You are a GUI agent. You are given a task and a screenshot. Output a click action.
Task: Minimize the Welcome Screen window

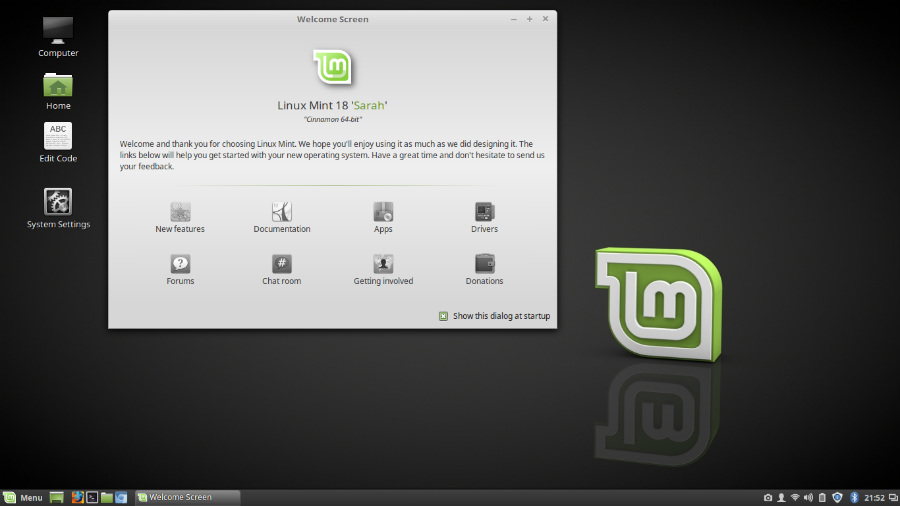[514, 19]
